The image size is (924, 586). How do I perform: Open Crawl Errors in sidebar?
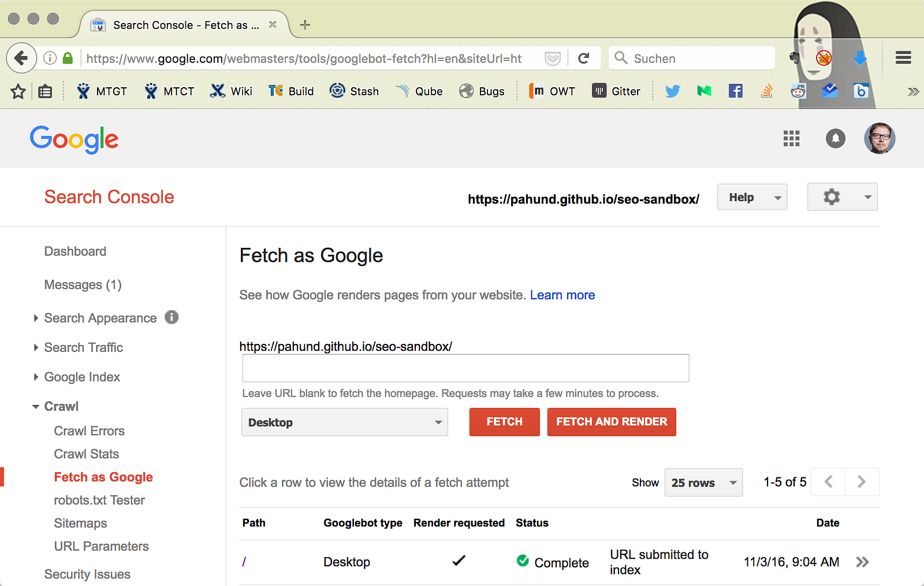point(89,431)
